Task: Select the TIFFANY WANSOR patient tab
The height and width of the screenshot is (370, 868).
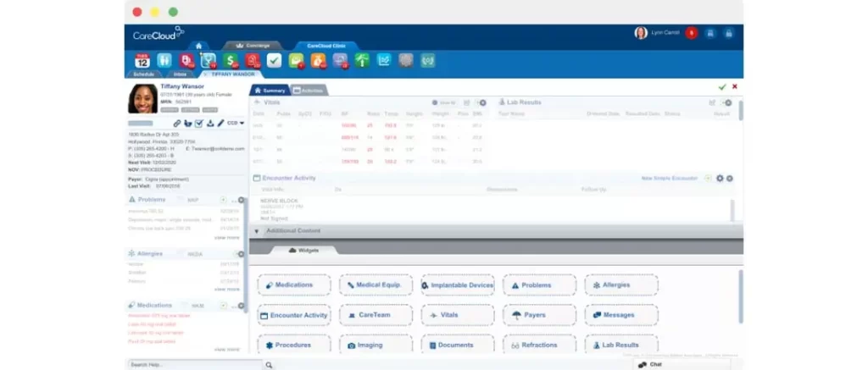Action: pos(231,74)
